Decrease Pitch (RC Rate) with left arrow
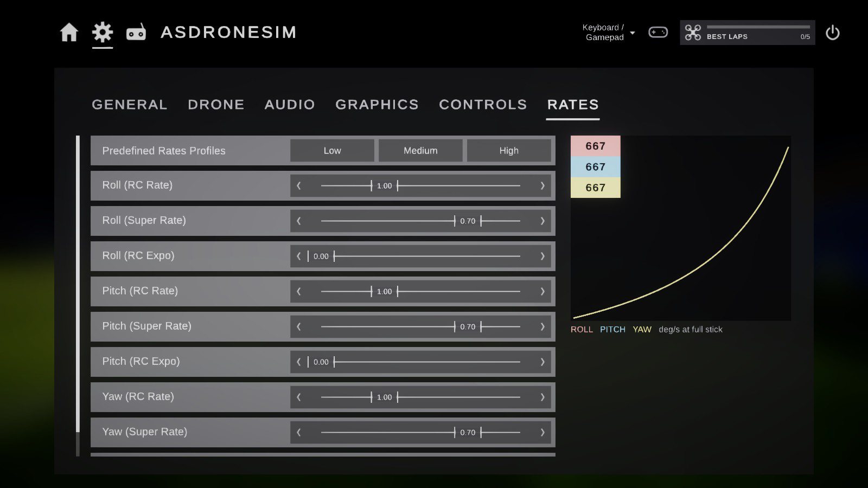This screenshot has width=868, height=488. (299, 292)
